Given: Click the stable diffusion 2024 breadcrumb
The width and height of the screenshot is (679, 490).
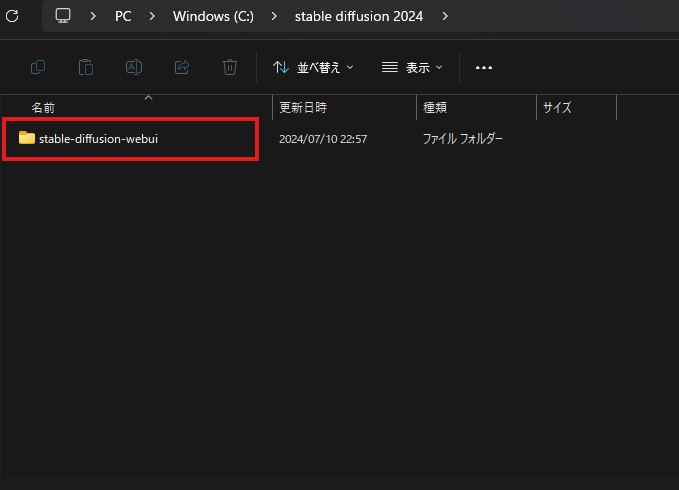Looking at the screenshot, I should [359, 16].
